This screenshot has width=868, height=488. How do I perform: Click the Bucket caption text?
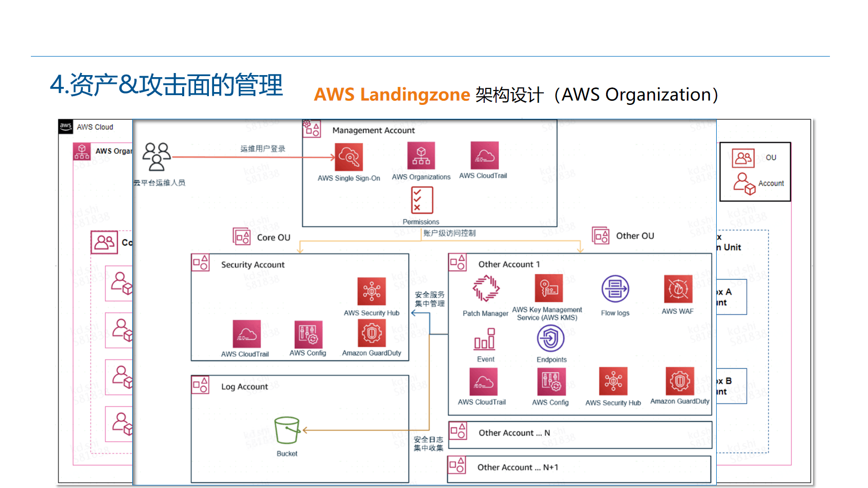click(287, 454)
